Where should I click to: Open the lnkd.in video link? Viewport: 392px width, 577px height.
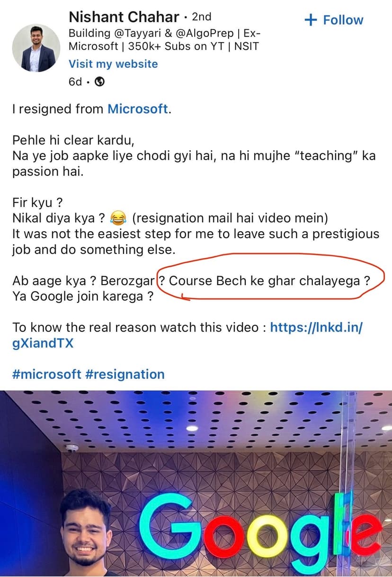pyautogui.click(x=188, y=335)
